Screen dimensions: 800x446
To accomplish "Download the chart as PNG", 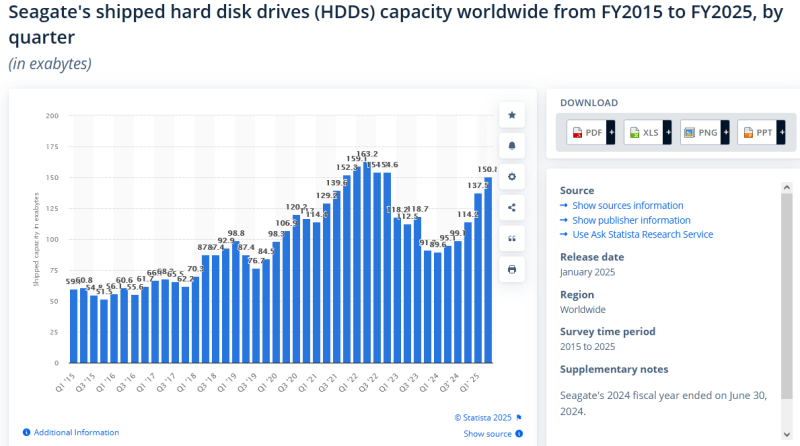I will pyautogui.click(x=701, y=133).
